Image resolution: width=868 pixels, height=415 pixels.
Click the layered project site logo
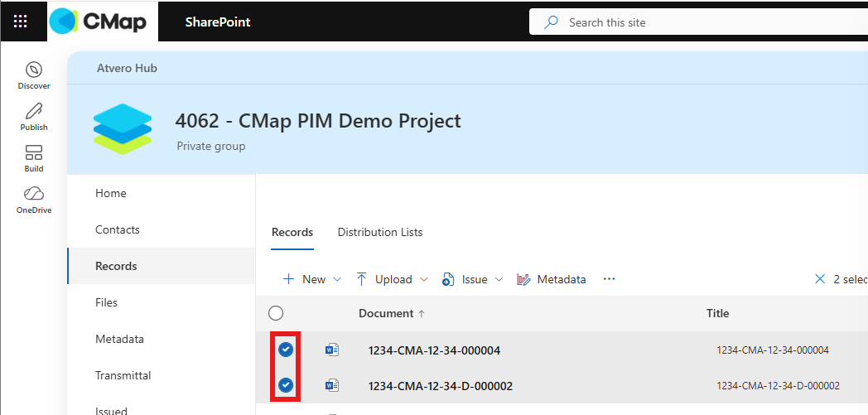[123, 129]
